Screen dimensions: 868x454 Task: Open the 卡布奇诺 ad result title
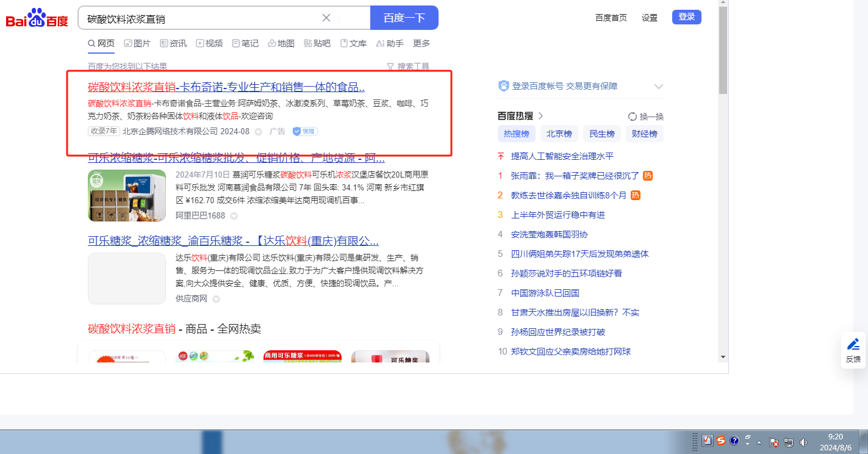[x=226, y=87]
